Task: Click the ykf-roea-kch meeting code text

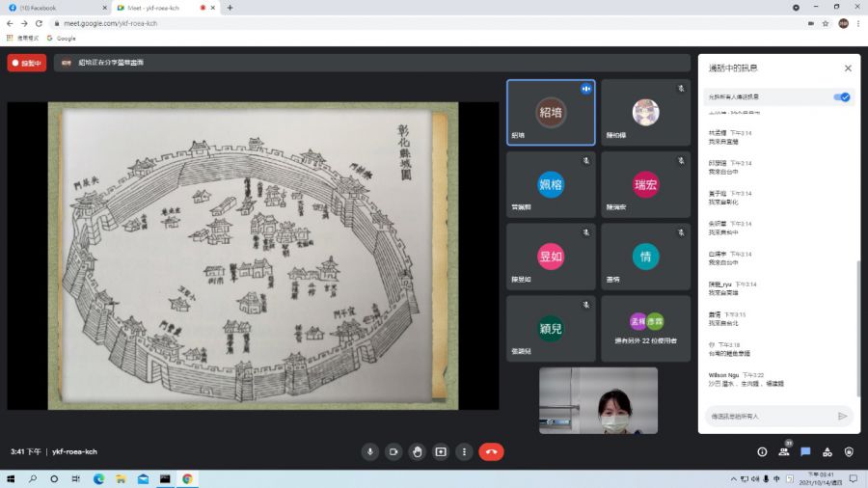Action: pos(74,451)
